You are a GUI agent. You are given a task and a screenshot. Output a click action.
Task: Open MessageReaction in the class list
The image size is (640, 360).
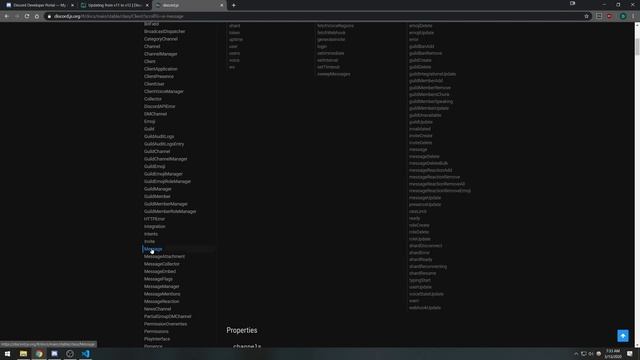coord(162,301)
